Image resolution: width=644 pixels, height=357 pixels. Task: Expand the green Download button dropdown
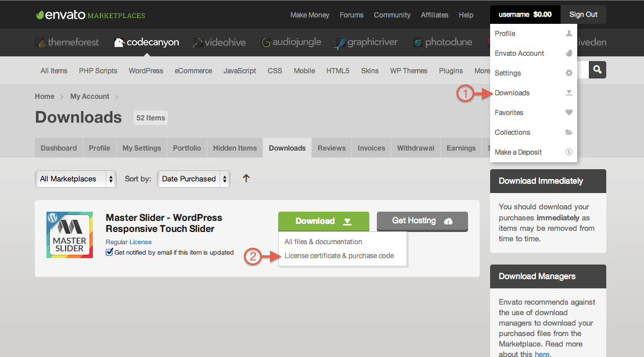point(347,222)
